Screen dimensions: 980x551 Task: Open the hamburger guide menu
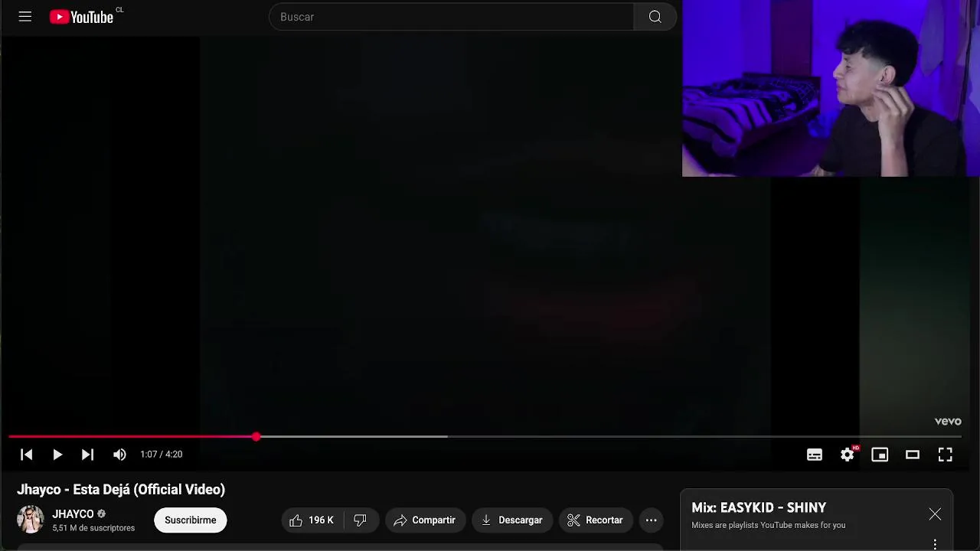pyautogui.click(x=25, y=16)
